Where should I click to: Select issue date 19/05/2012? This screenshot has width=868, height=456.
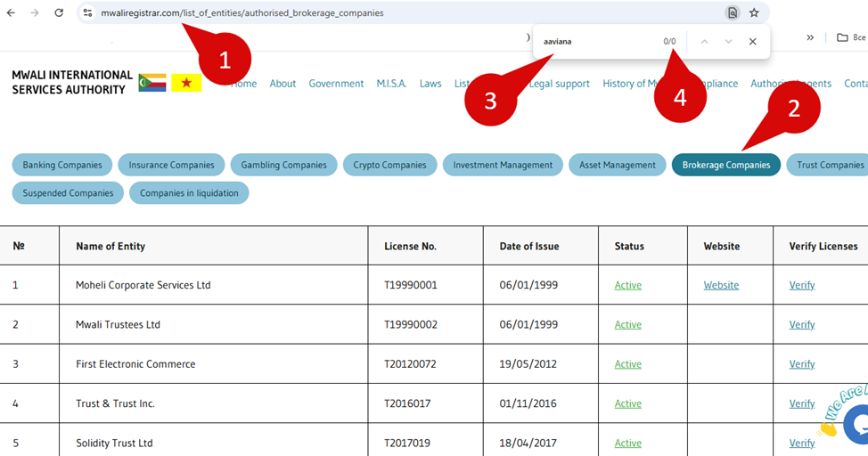click(528, 364)
